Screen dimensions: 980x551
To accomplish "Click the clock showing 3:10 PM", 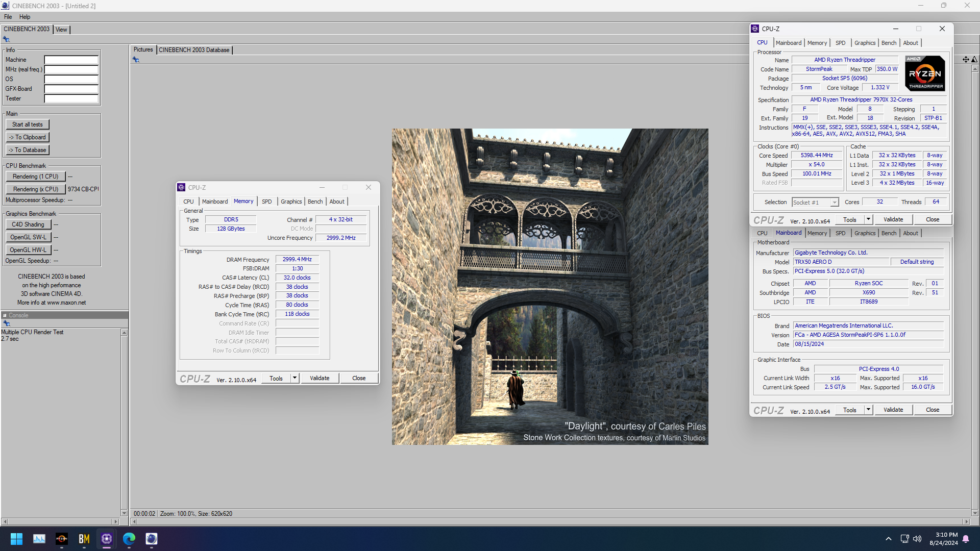I will pyautogui.click(x=946, y=535).
